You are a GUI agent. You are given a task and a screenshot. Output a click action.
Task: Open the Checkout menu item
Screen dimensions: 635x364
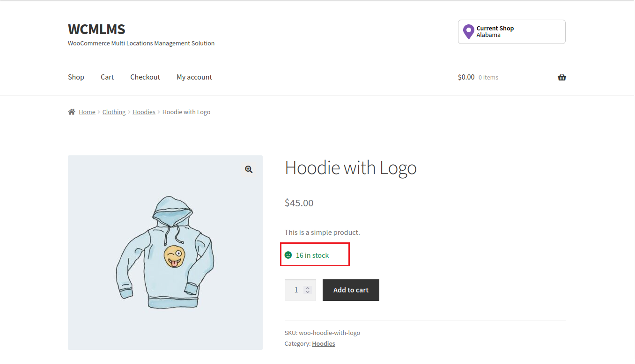[x=145, y=77]
